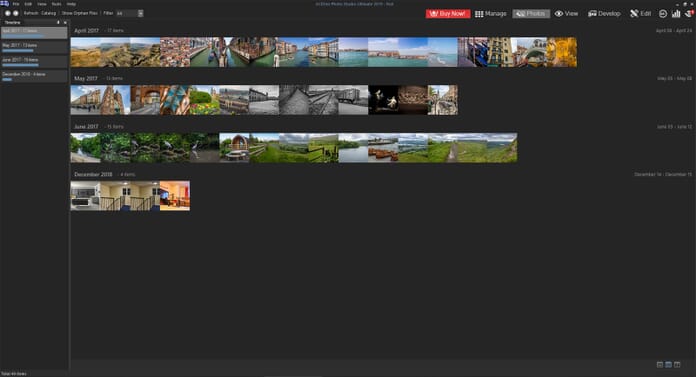
Task: Go forward with the Forward arrow icon
Action: [16, 13]
